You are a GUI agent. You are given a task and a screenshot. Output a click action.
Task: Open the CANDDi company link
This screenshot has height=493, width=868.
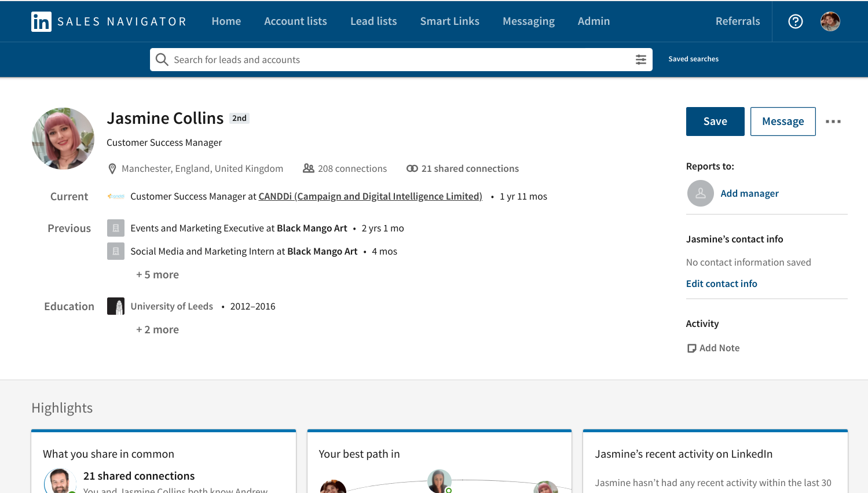(x=371, y=197)
